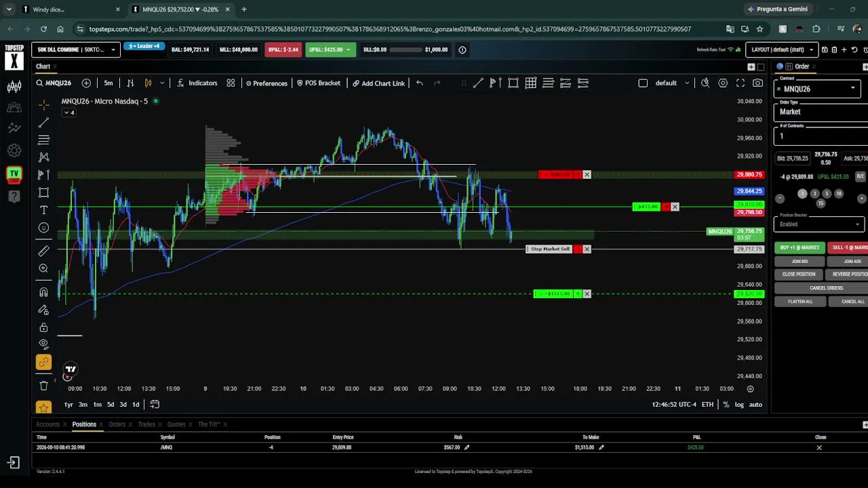Switch to the Trades tab
Screen dimensions: 868x488
[146, 424]
